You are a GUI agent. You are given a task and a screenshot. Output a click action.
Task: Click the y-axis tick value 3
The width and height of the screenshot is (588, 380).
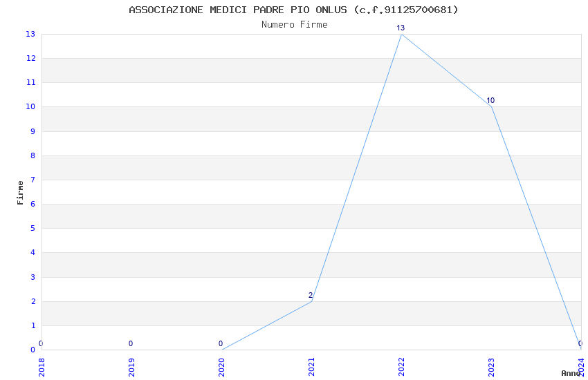[33, 277]
